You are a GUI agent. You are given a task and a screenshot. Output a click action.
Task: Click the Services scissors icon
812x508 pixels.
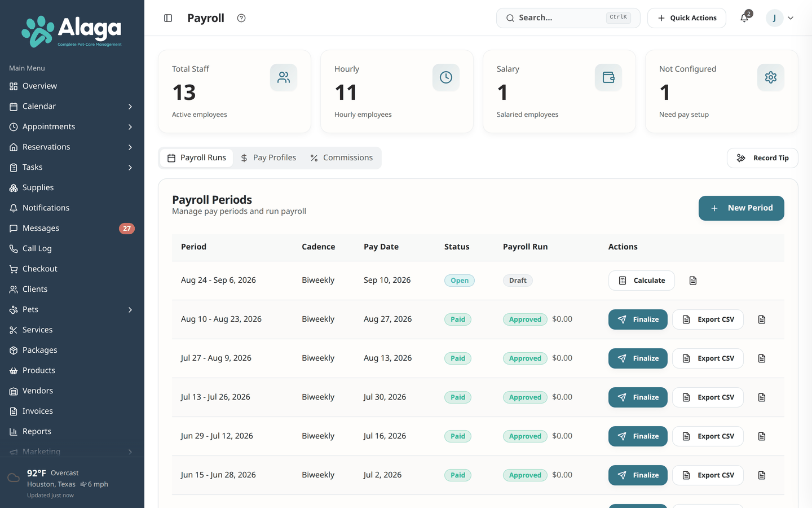click(x=14, y=330)
